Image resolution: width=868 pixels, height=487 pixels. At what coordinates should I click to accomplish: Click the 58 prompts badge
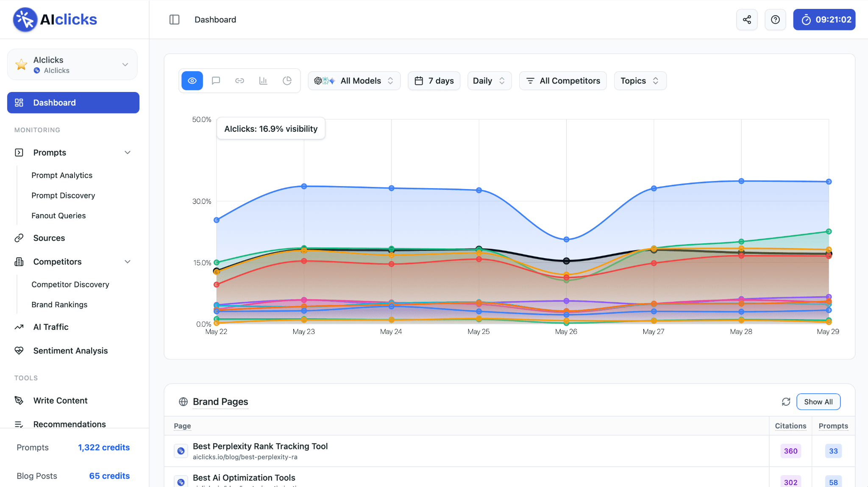point(833,482)
